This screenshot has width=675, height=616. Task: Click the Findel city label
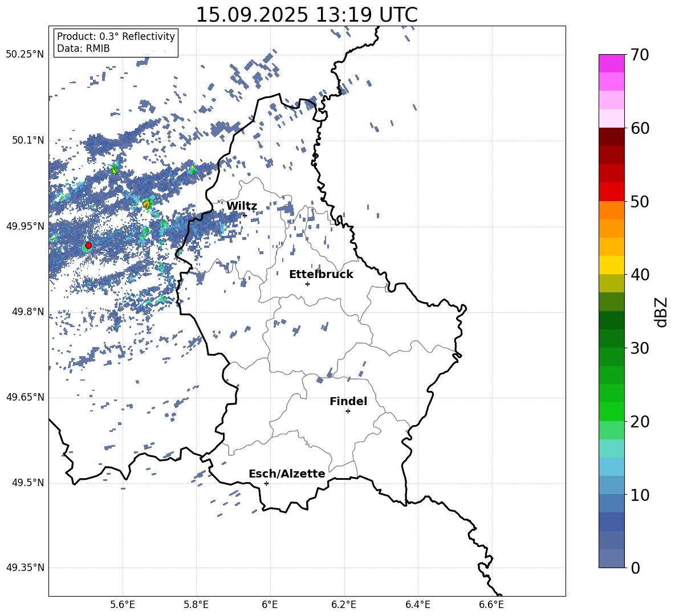click(x=348, y=401)
